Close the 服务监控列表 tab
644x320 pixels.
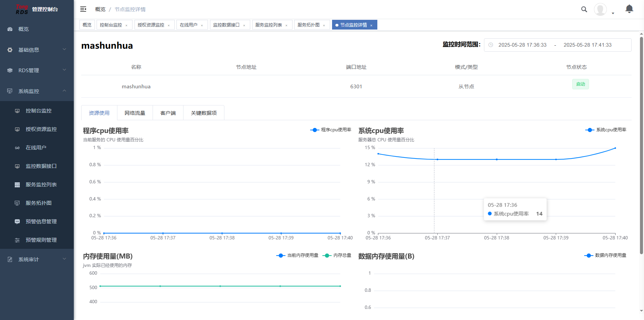point(286,25)
